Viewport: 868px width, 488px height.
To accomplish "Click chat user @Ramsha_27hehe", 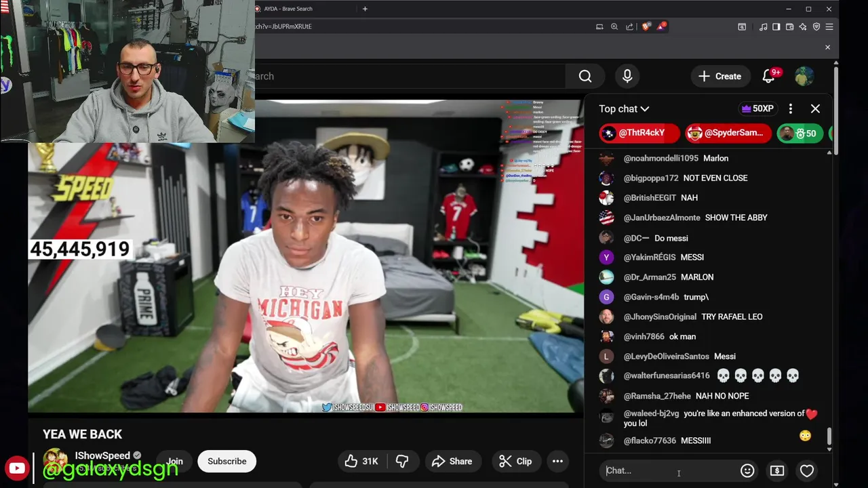I will [657, 396].
